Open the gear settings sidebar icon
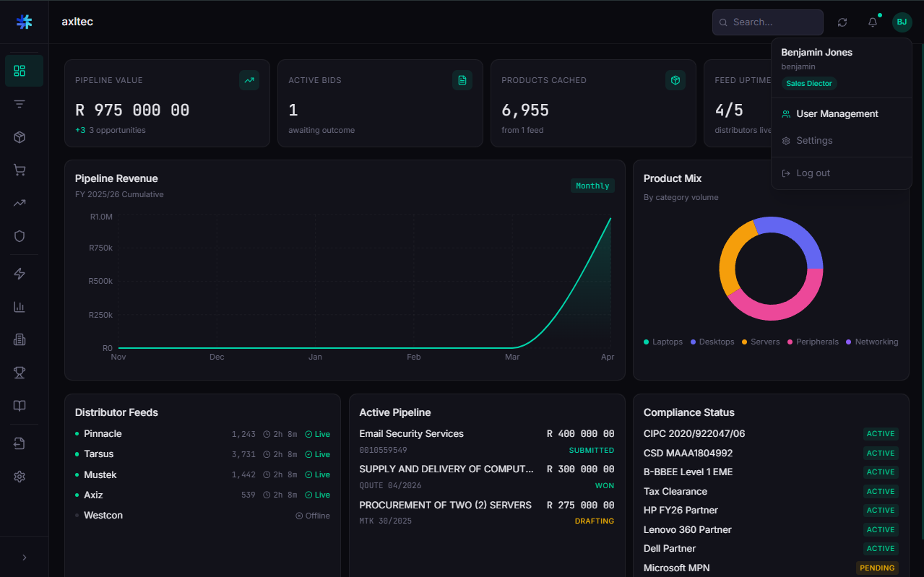This screenshot has width=924, height=577. [20, 477]
